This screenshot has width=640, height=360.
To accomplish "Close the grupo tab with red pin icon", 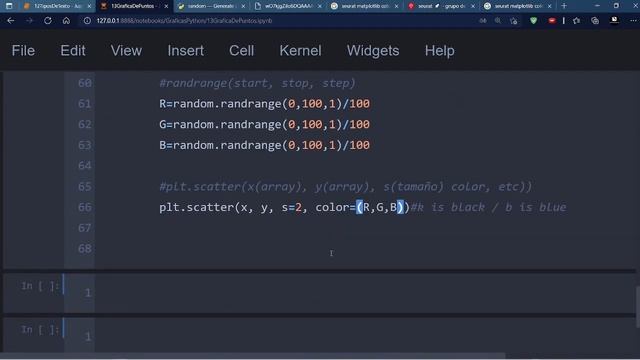I will pos(473,6).
